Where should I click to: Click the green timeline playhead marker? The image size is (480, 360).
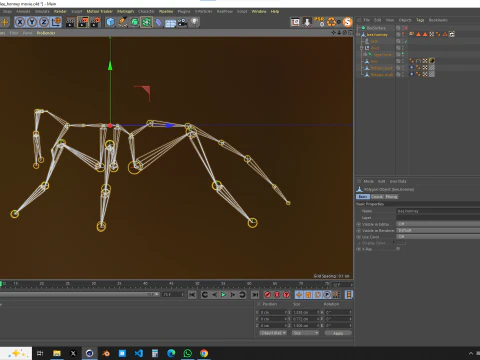point(1,284)
